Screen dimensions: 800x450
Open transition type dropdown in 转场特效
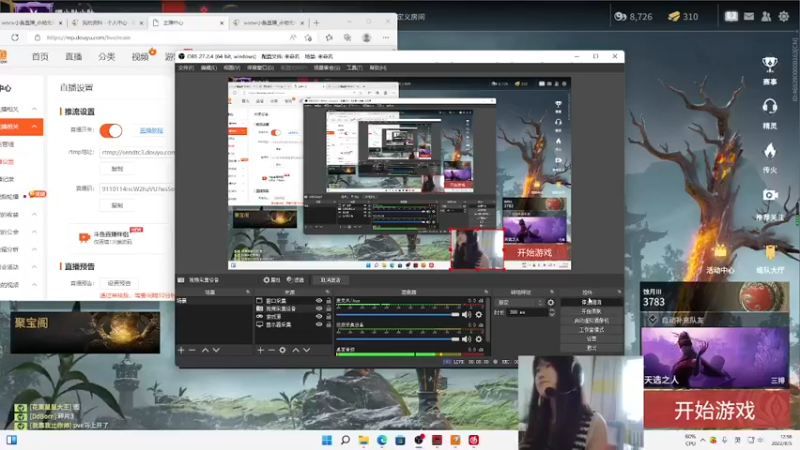pyautogui.click(x=520, y=303)
